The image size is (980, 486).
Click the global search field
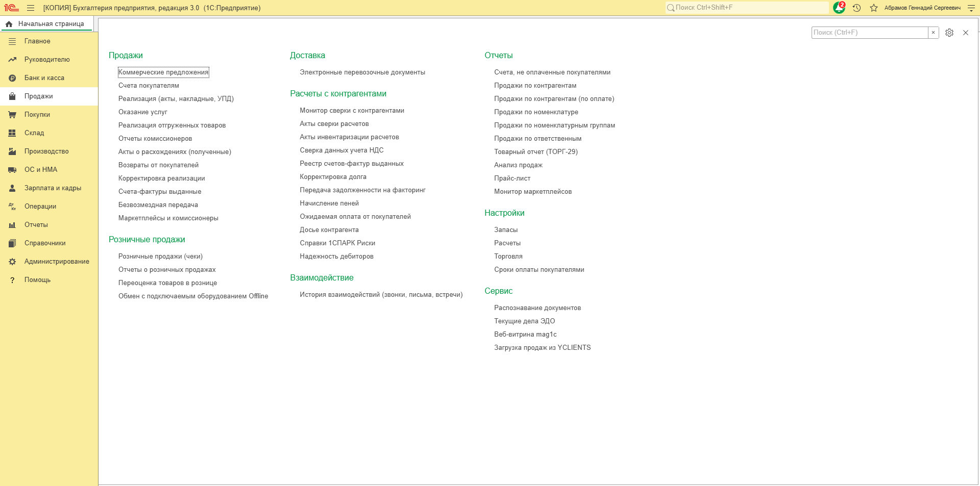point(747,8)
